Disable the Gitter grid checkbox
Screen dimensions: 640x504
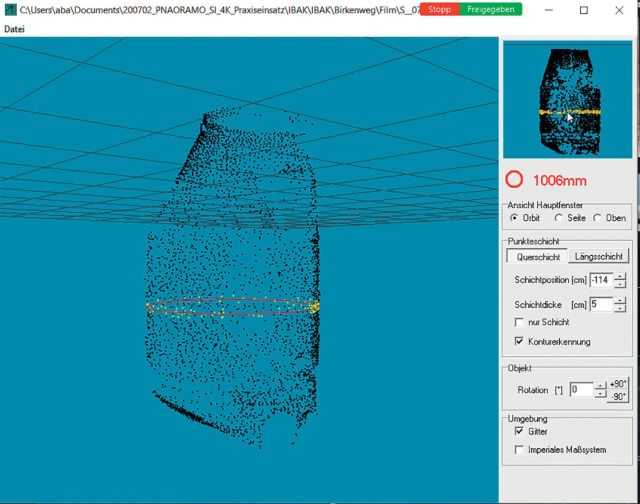coord(519,431)
